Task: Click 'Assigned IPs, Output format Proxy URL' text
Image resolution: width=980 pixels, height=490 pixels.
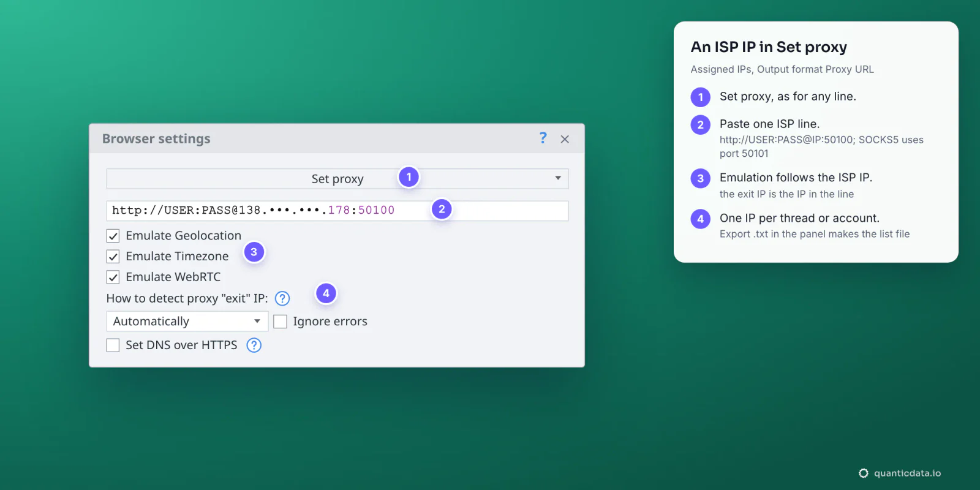Action: click(782, 69)
